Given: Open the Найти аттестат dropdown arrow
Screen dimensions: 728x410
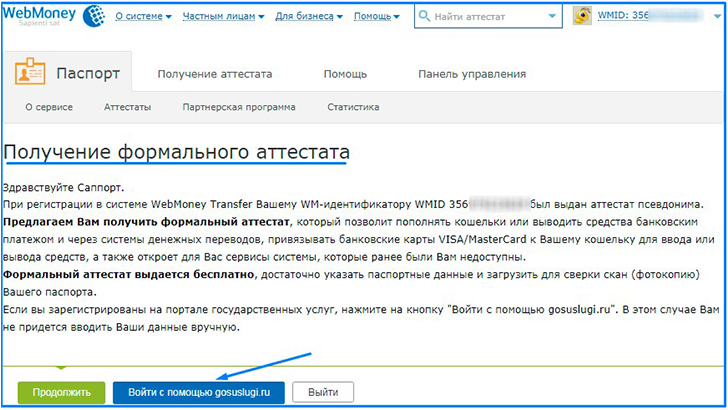Looking at the screenshot, I should point(552,16).
